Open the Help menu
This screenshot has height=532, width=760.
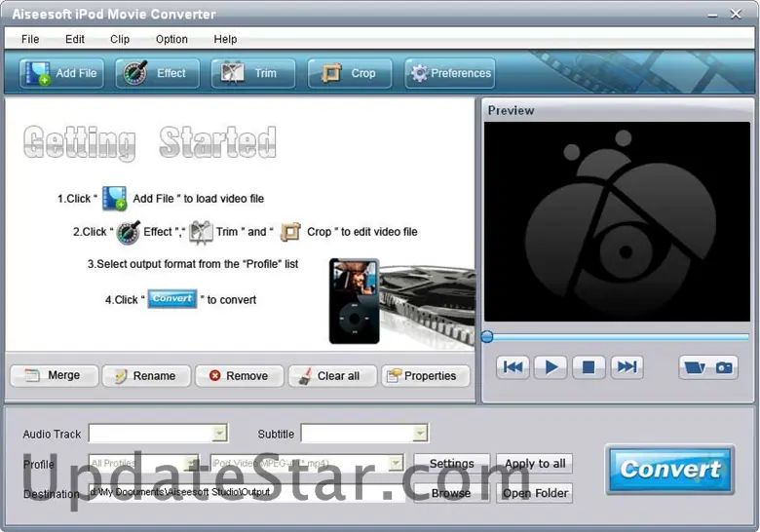(x=225, y=39)
